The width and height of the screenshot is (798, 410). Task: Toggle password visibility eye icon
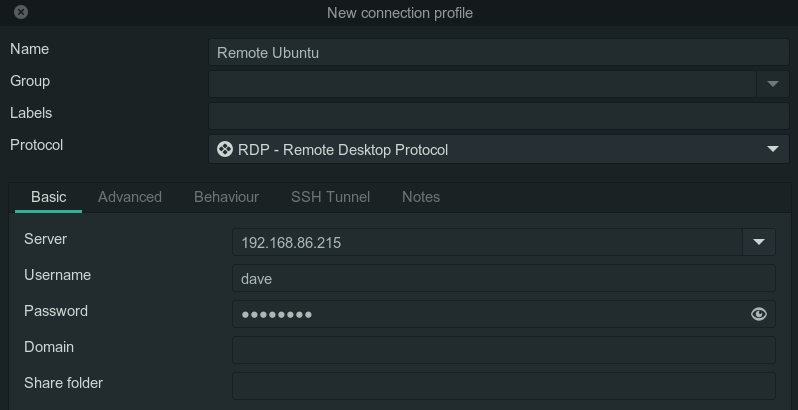[x=759, y=314]
